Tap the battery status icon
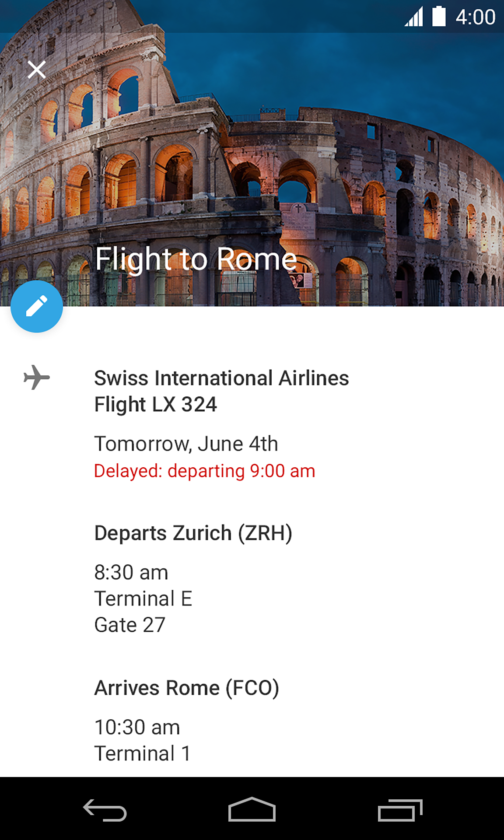 pos(439,17)
